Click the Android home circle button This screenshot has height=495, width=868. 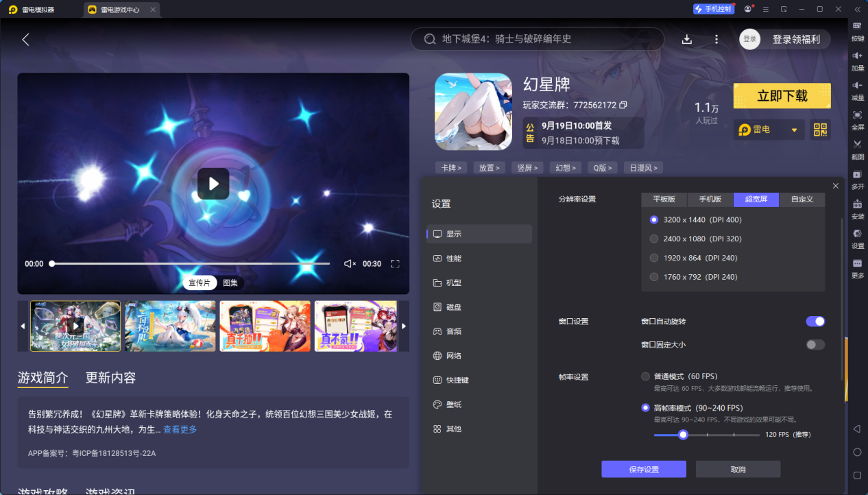(x=857, y=452)
